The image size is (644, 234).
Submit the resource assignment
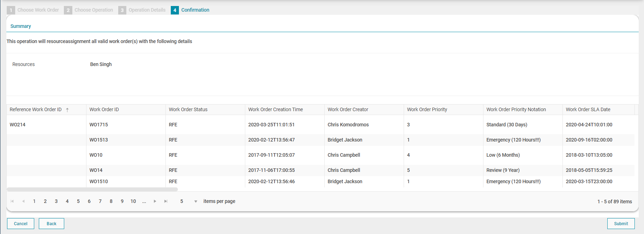click(621, 224)
